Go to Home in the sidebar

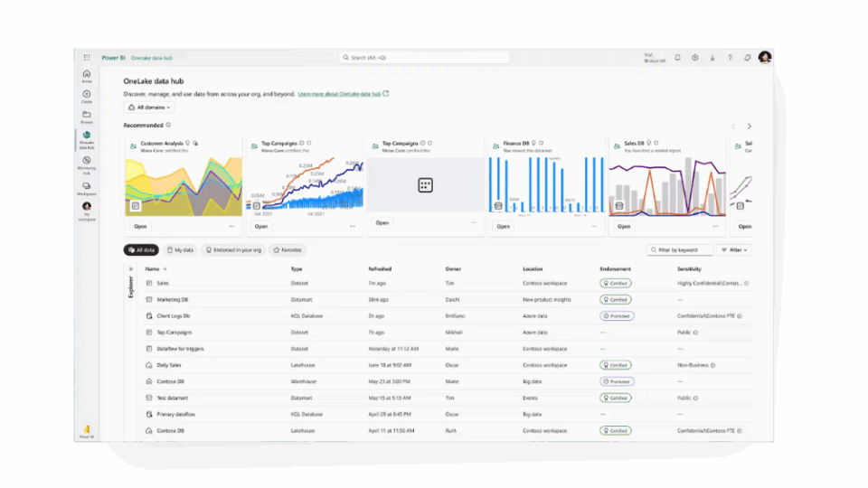(x=87, y=75)
